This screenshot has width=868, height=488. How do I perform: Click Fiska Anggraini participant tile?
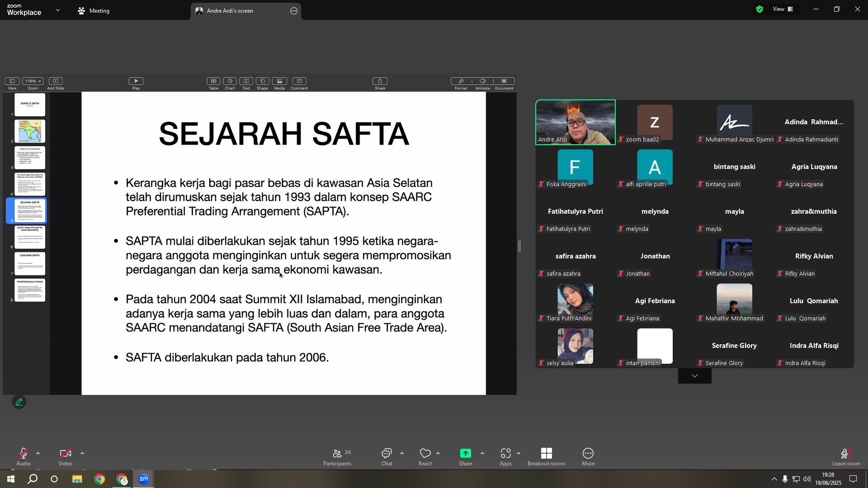click(576, 167)
